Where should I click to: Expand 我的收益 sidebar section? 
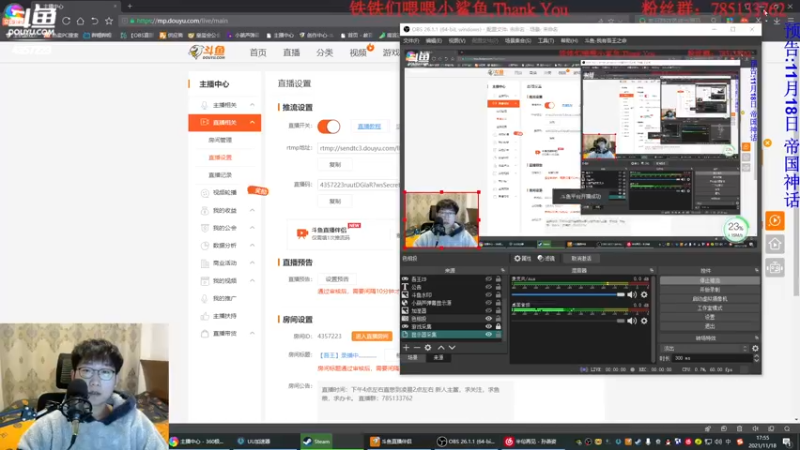(252, 210)
